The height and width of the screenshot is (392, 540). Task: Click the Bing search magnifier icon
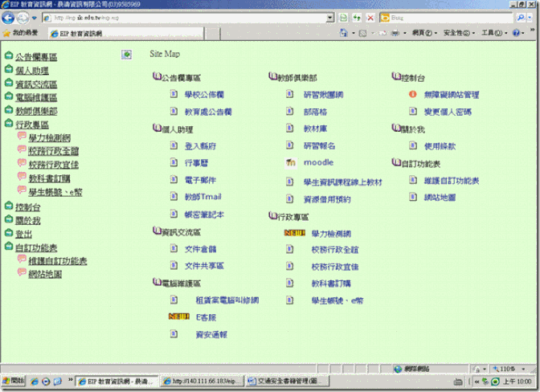click(x=521, y=18)
